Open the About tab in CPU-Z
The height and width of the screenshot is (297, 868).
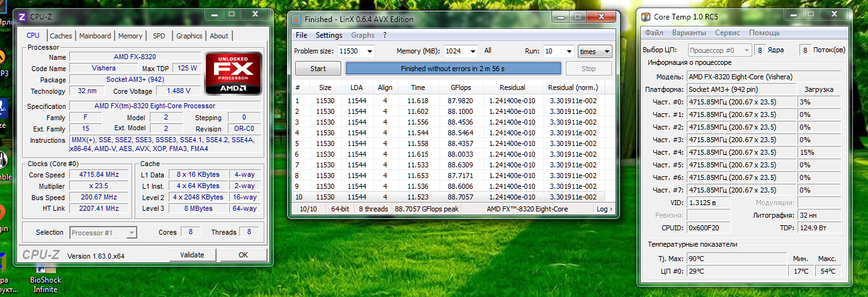pos(219,36)
